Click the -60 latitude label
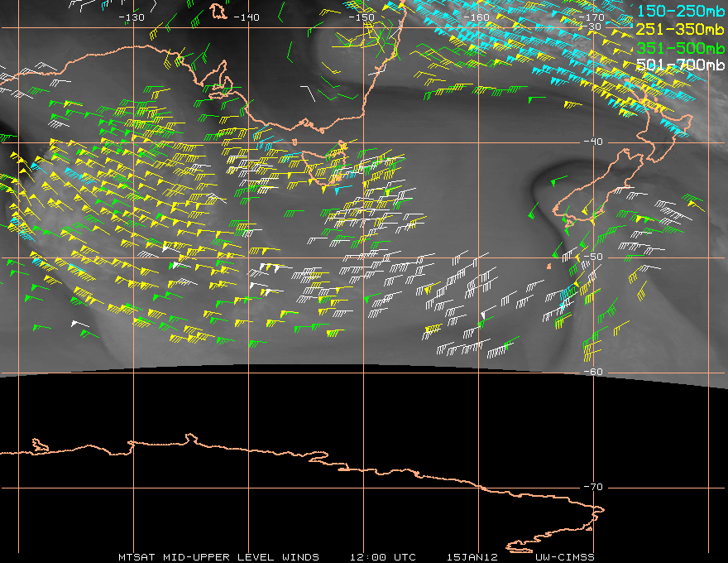The image size is (728, 563). 593,372
